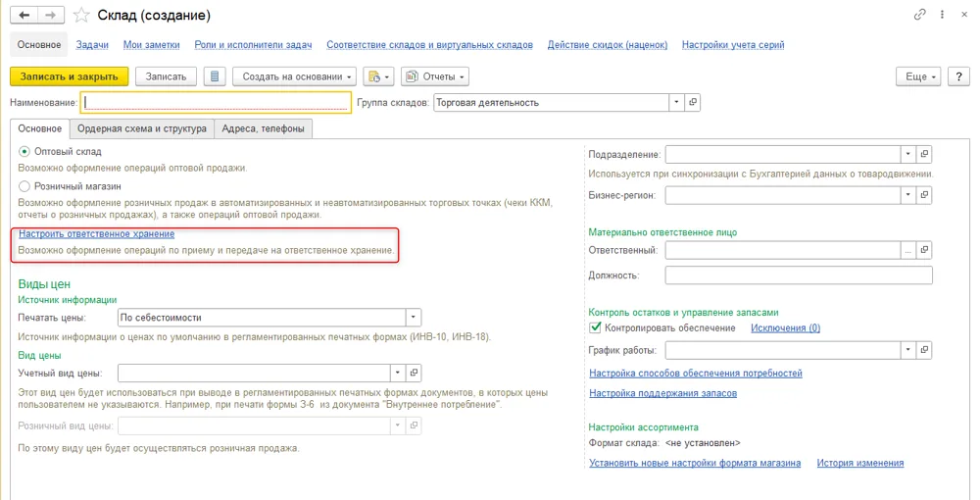This screenshot has height=500, width=980.
Task: Expand the Группа складов dropdown arrow
Action: pos(677,103)
